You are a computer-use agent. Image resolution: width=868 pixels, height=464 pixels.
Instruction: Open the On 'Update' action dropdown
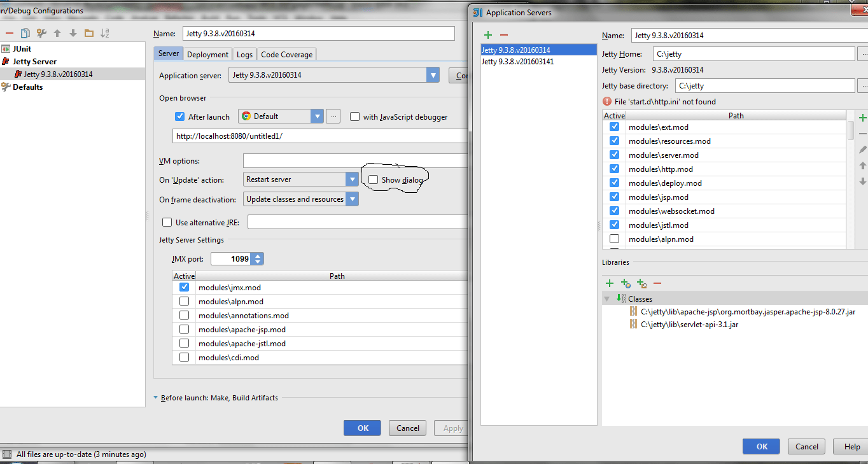tap(352, 179)
